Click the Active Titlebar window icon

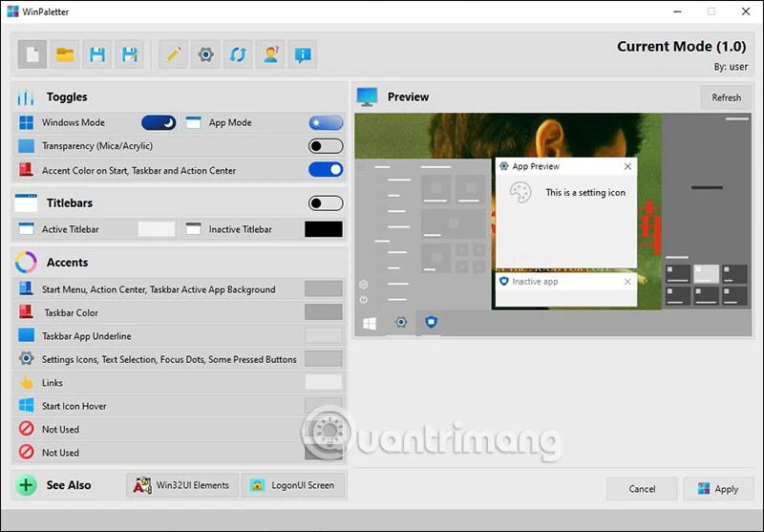tap(26, 229)
